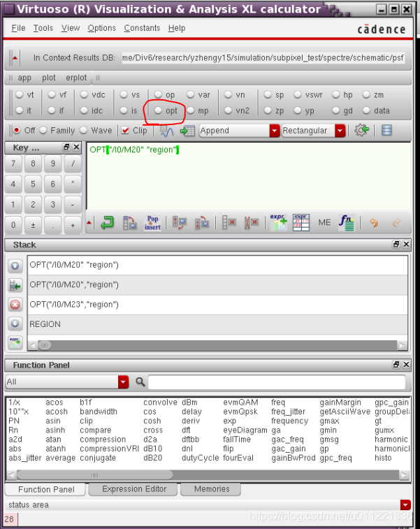Open the Constants menu

click(142, 28)
